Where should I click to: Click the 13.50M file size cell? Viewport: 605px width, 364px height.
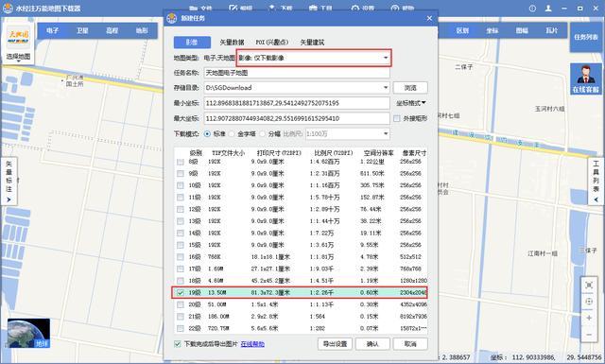216,292
